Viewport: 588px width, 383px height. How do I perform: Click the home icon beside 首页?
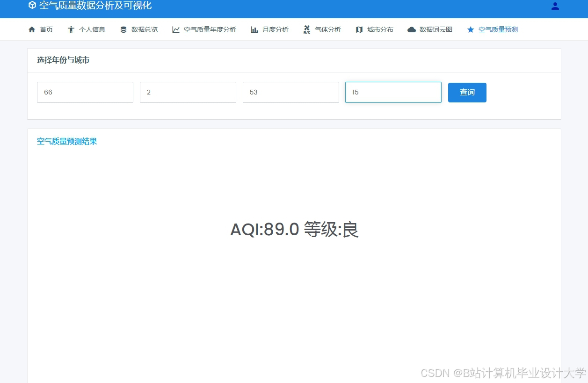point(31,29)
